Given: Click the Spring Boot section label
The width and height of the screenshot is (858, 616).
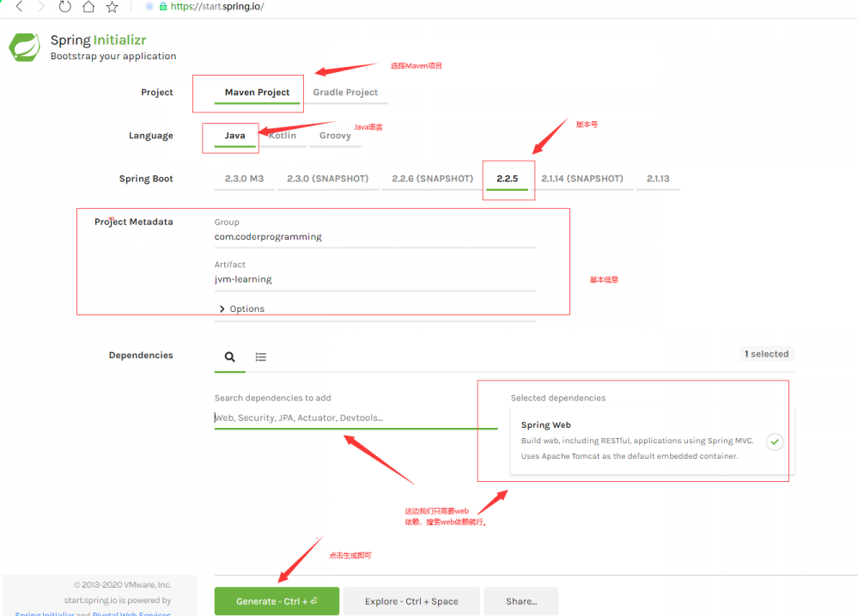Looking at the screenshot, I should (x=146, y=179).
